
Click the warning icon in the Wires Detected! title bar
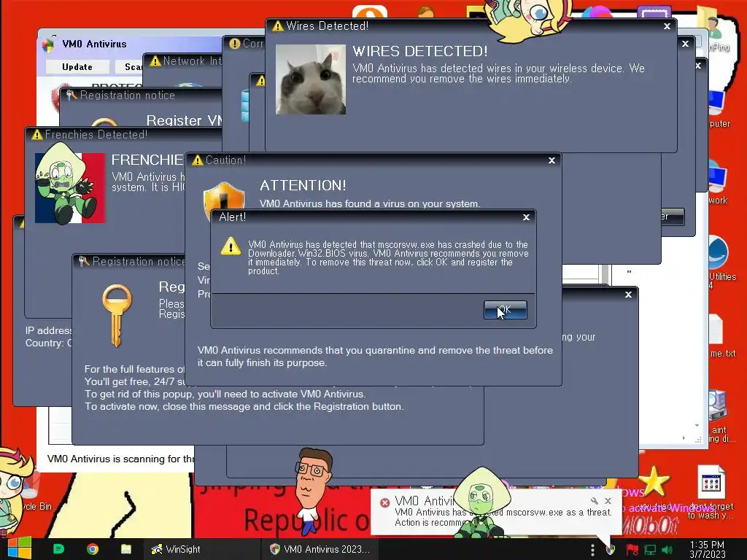[x=277, y=26]
